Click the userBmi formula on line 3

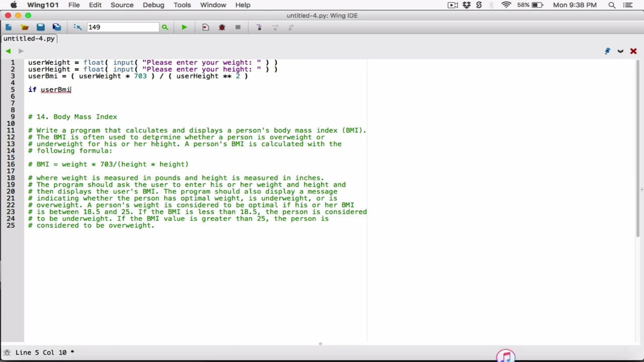point(138,76)
